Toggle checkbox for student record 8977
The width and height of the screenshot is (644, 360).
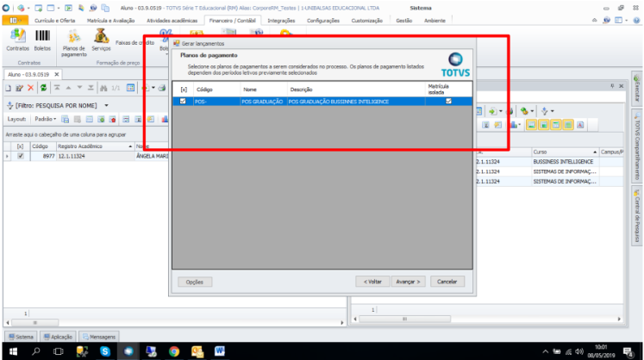click(x=21, y=157)
